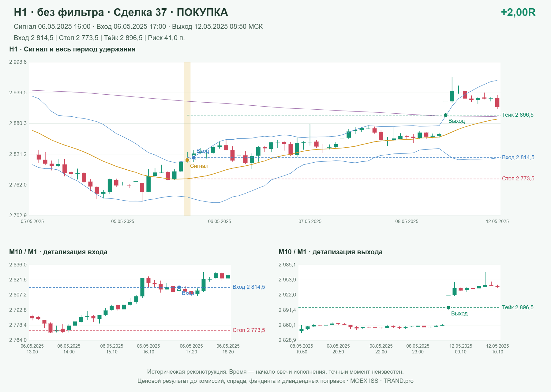Click the 2 998,6 price axis label
551x392 pixels.
tap(18, 62)
